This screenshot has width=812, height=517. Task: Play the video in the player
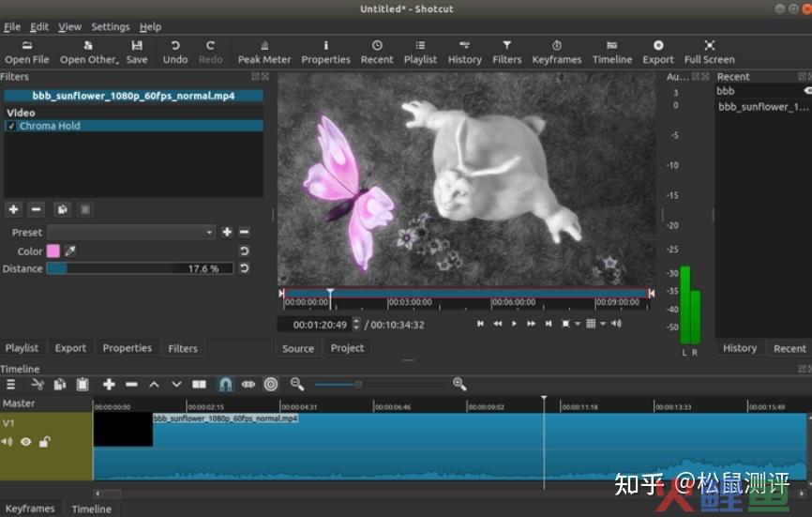[x=514, y=324]
